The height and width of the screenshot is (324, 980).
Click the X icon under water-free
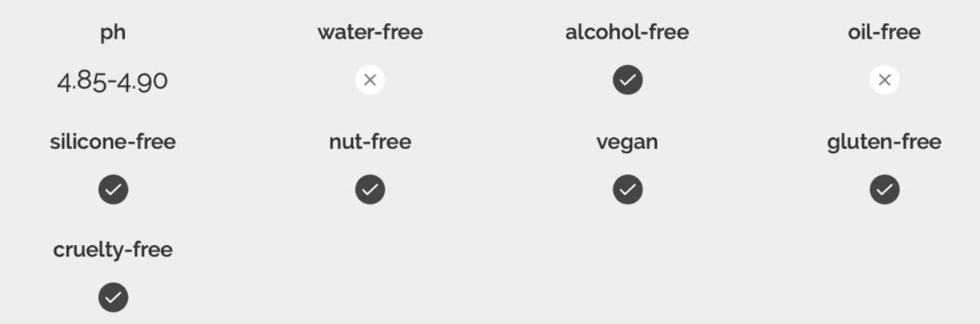[370, 80]
